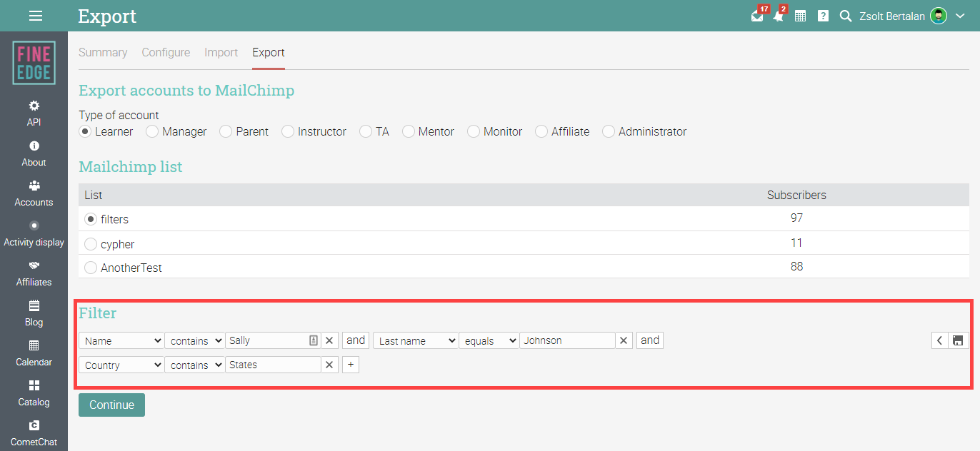Click the search magnifier icon
This screenshot has width=980, height=451.
[x=846, y=16]
